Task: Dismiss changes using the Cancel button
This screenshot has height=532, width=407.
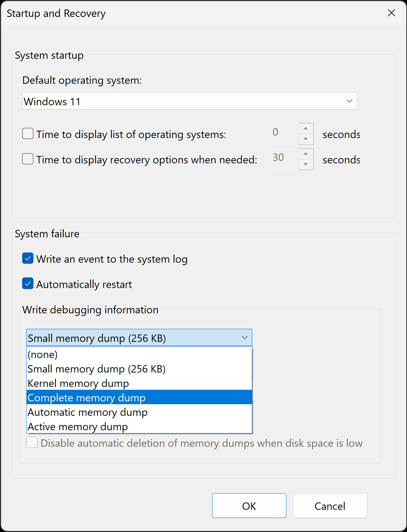Action: click(330, 506)
